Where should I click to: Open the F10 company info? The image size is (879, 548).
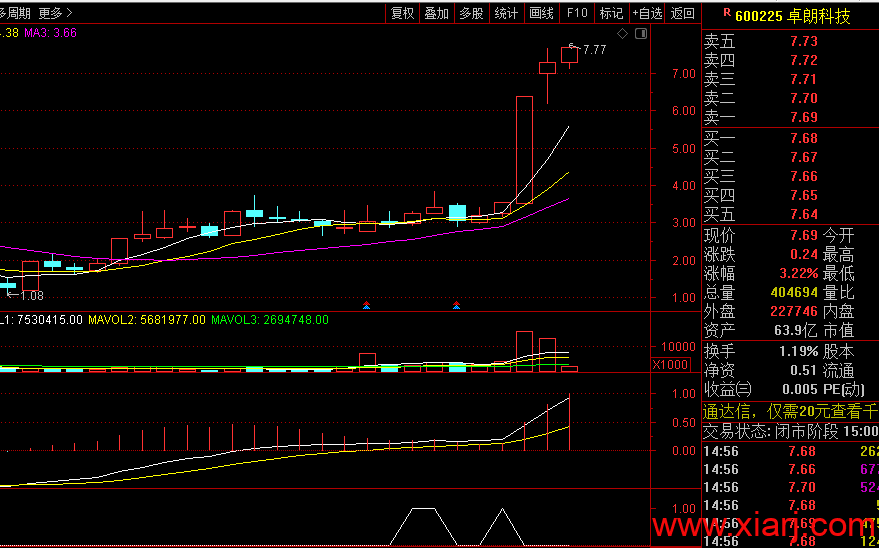577,13
